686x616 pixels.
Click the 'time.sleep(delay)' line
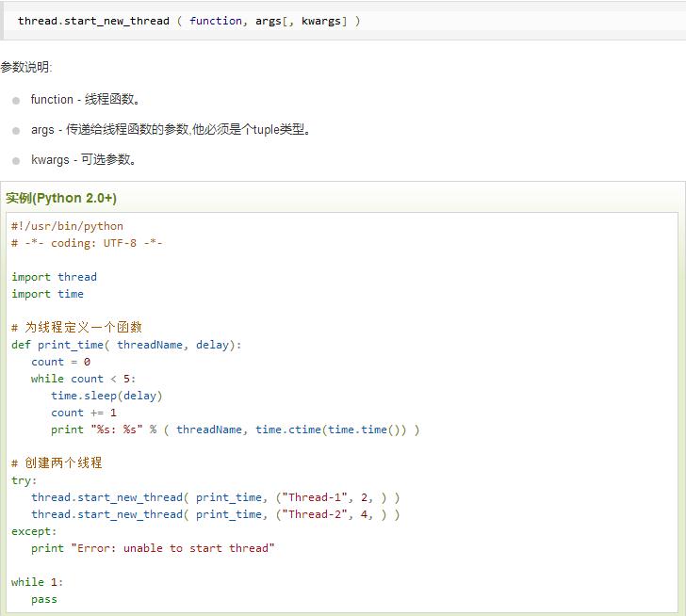[x=106, y=396]
